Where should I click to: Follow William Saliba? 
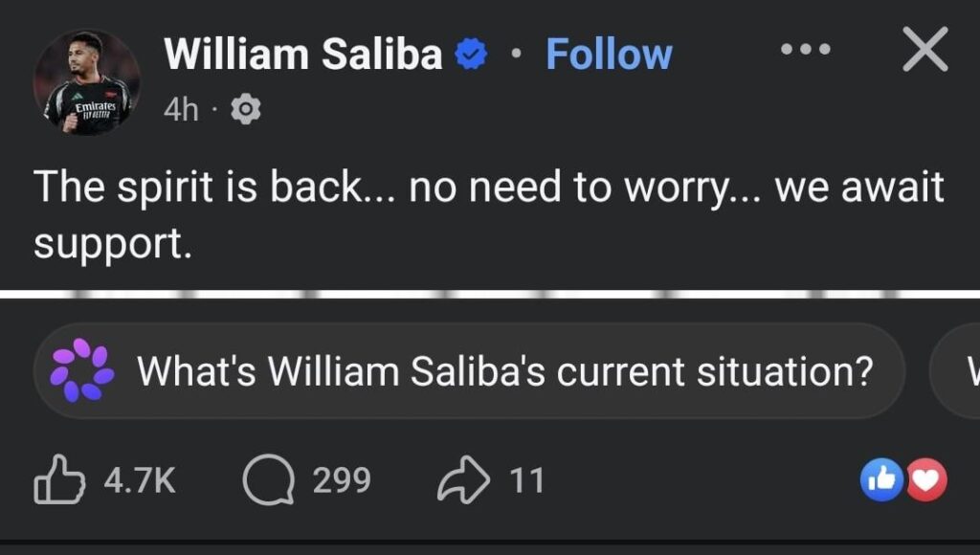(x=609, y=55)
